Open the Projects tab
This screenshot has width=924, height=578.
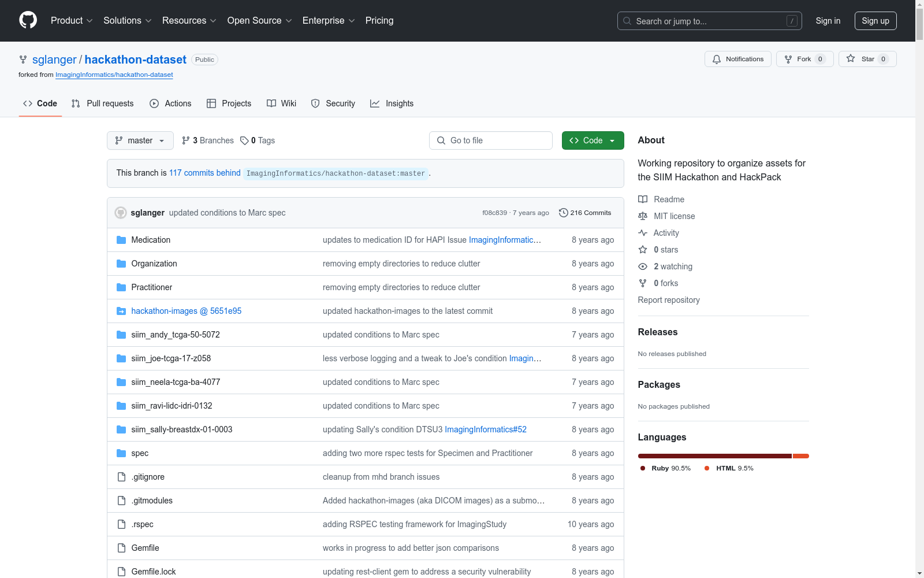pyautogui.click(x=229, y=103)
